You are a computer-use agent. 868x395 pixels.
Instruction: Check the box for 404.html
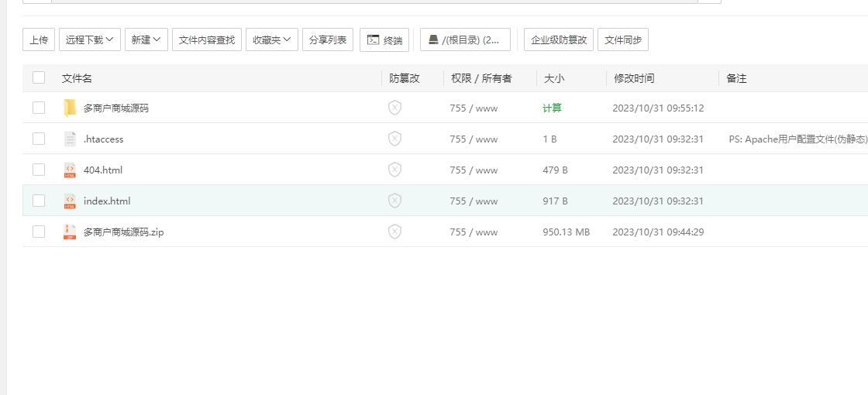coord(39,170)
